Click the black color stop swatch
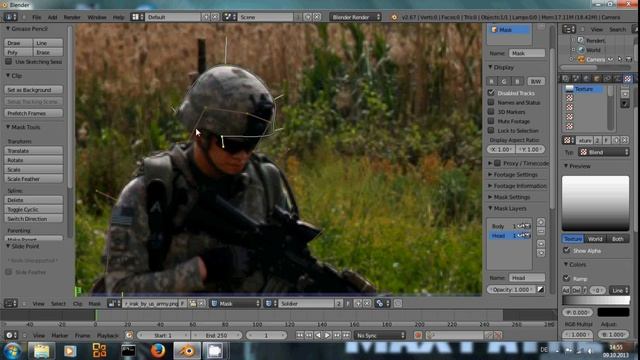The width and height of the screenshot is (640, 360). [613, 312]
